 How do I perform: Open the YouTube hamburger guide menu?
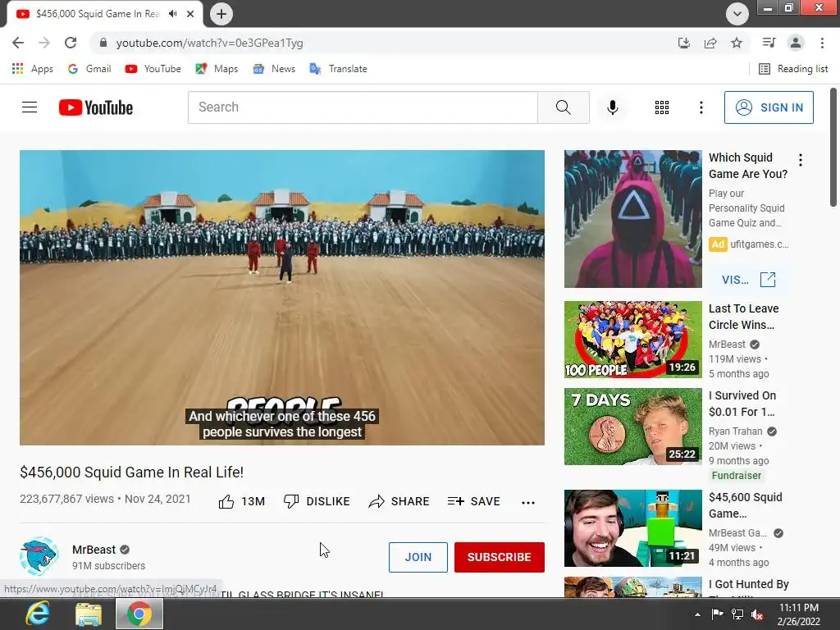[30, 107]
